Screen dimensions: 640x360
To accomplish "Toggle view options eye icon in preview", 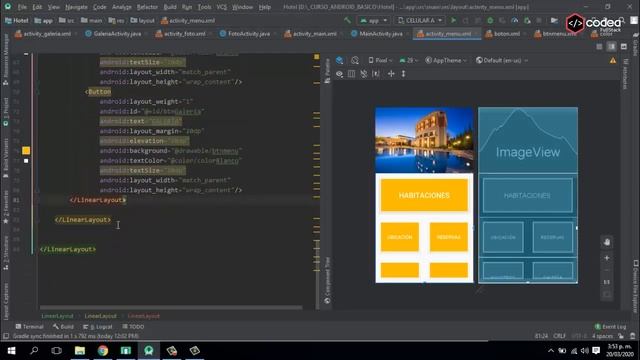I will (339, 74).
